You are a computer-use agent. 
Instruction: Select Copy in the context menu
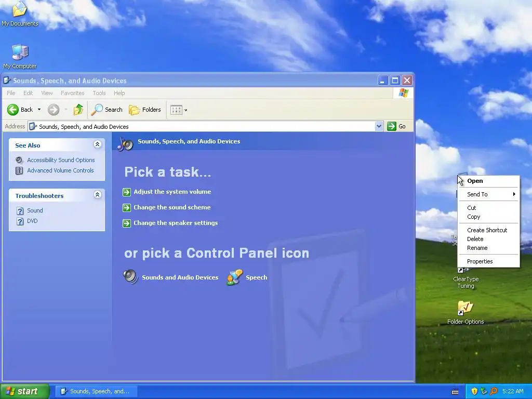pos(488,217)
